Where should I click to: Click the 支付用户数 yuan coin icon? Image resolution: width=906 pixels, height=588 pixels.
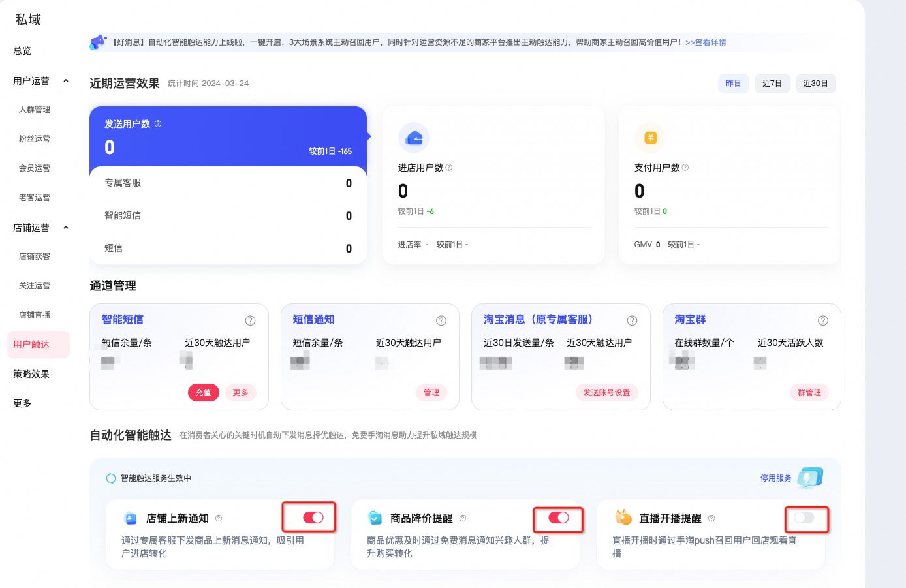coord(650,138)
